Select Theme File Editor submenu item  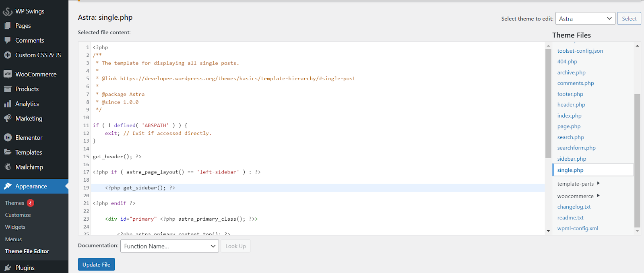click(x=27, y=251)
